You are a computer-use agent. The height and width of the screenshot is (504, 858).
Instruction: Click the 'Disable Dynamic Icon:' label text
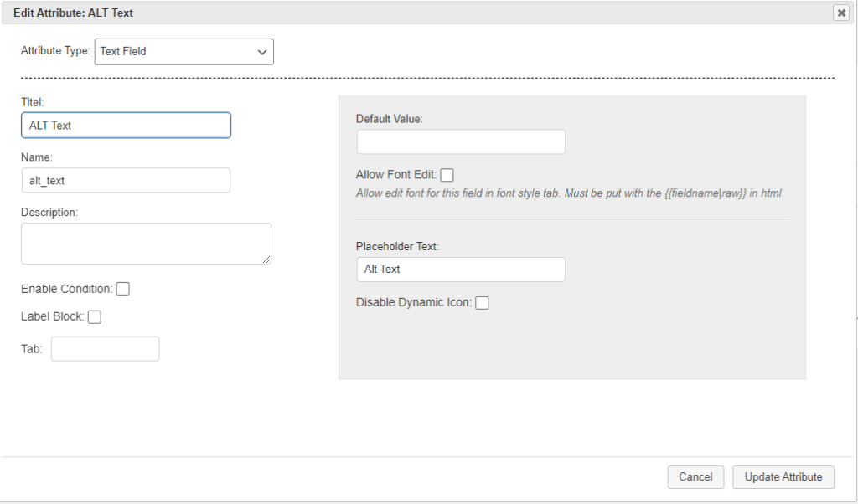(x=414, y=303)
